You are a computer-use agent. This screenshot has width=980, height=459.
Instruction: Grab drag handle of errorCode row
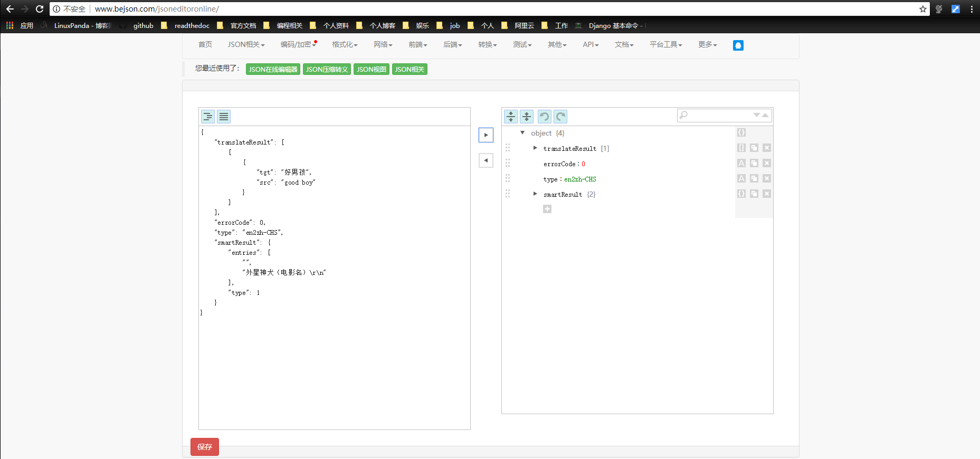pos(508,163)
